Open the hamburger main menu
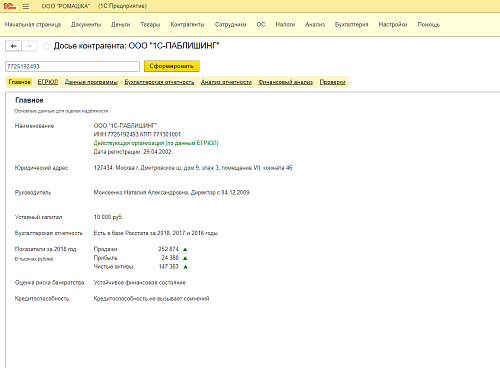Screen dimensions: 500x368 click(x=26, y=6)
